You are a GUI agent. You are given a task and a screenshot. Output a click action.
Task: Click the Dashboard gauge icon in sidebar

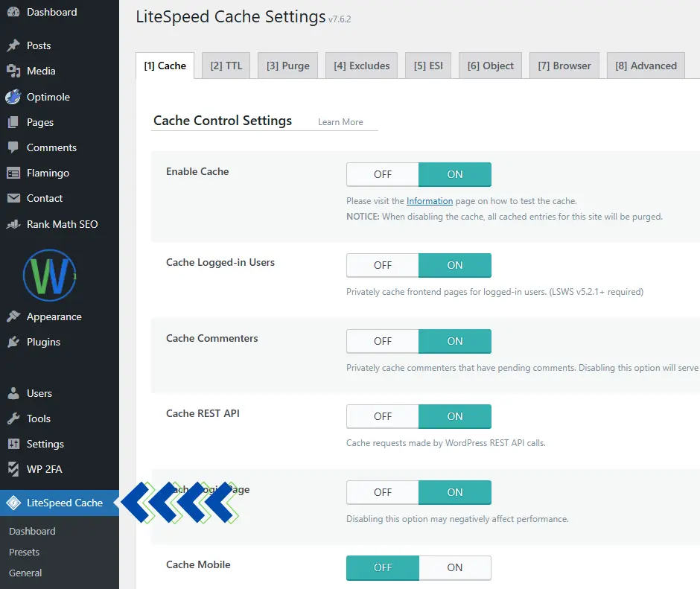13,12
